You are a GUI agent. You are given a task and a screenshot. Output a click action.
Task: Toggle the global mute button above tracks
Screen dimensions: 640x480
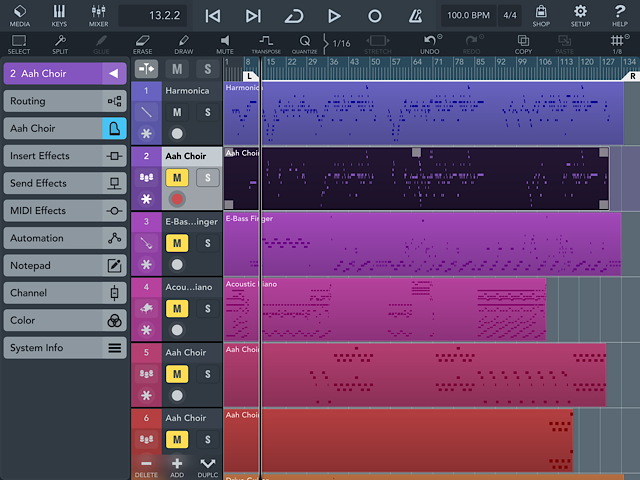point(177,69)
